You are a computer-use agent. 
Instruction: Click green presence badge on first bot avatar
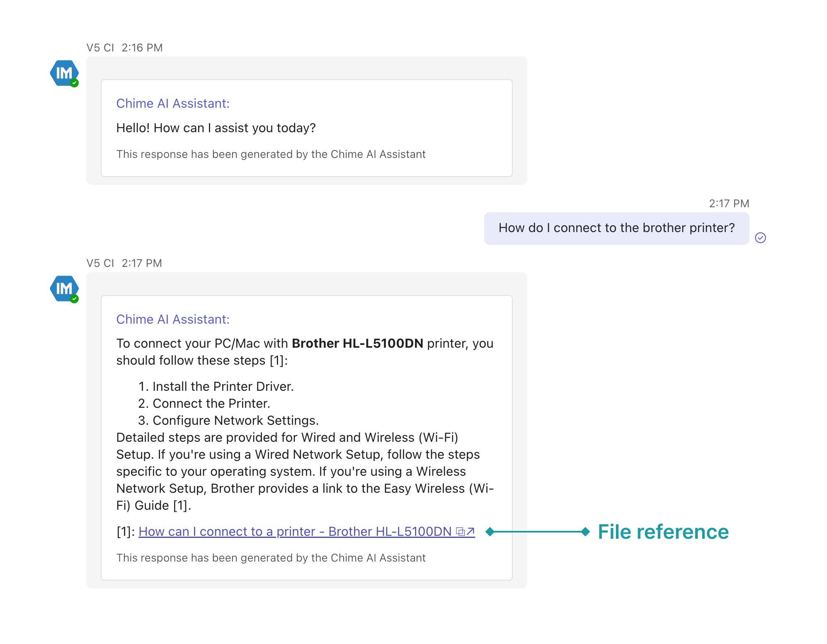(x=74, y=83)
